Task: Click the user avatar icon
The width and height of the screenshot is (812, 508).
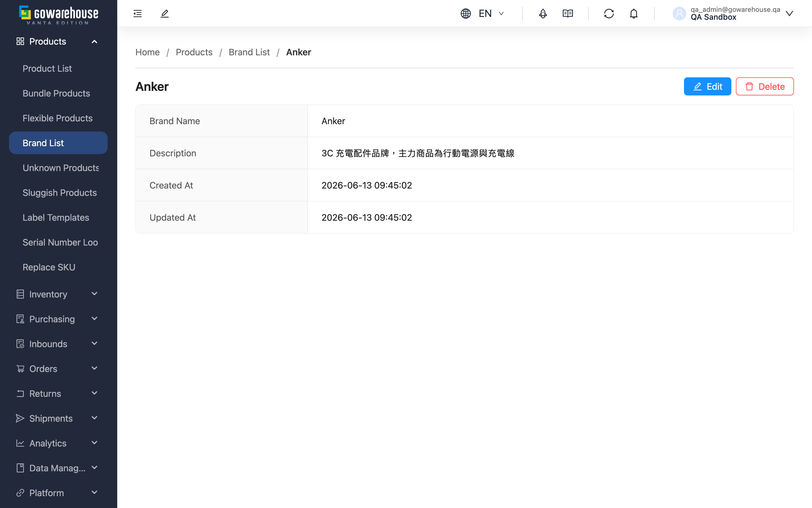Action: pyautogui.click(x=679, y=14)
